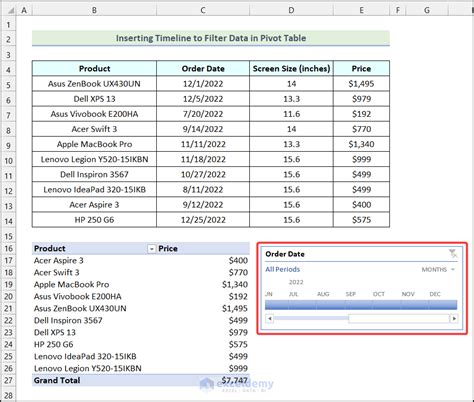Select the date cell 10/27/2022
Screen dimensions: 474x402
click(x=203, y=174)
